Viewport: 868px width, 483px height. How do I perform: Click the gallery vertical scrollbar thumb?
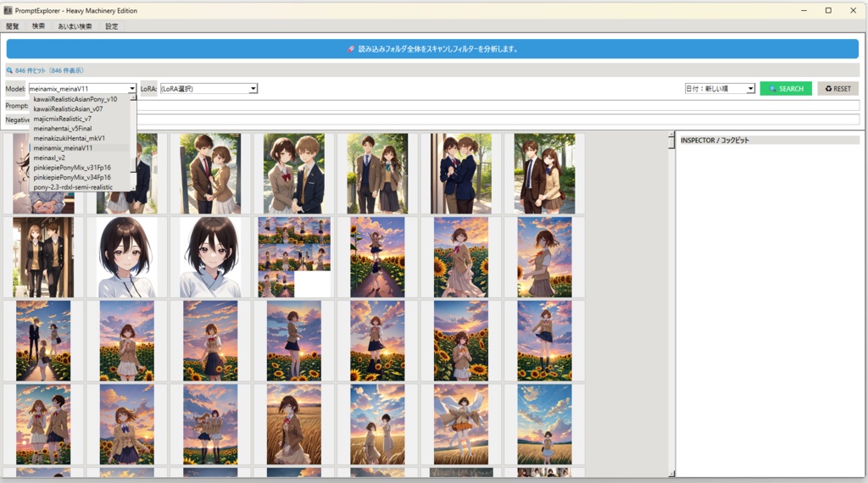click(x=671, y=142)
